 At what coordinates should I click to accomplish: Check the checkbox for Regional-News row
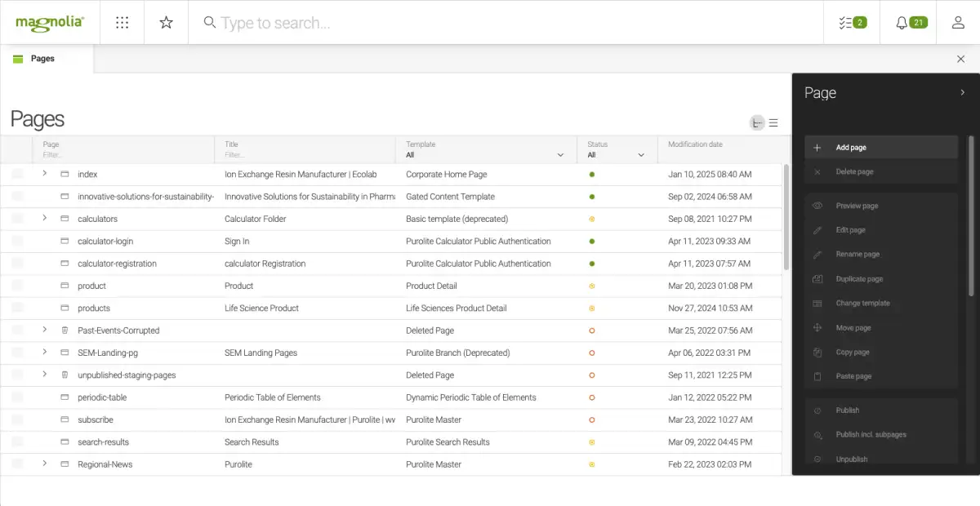pyautogui.click(x=17, y=464)
